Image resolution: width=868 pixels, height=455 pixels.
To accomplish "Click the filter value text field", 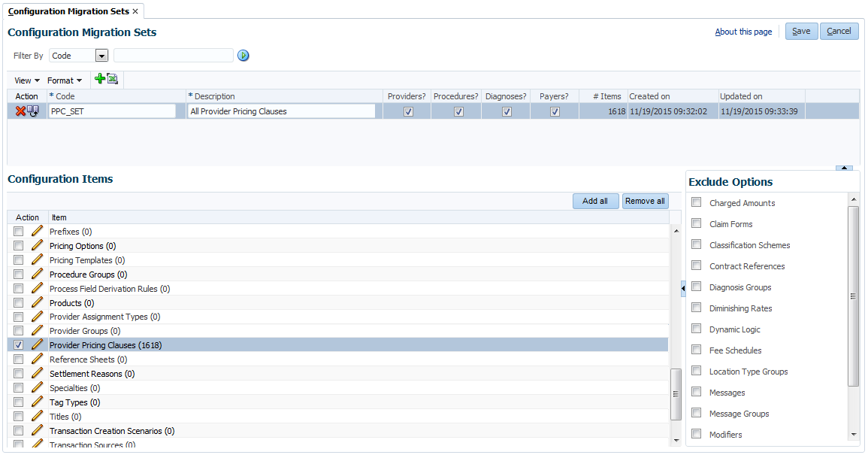I will click(x=174, y=56).
